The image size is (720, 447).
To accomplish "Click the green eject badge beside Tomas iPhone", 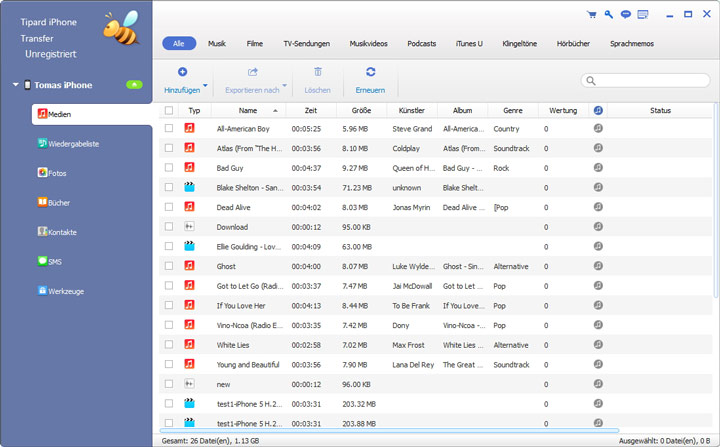I will [x=134, y=85].
